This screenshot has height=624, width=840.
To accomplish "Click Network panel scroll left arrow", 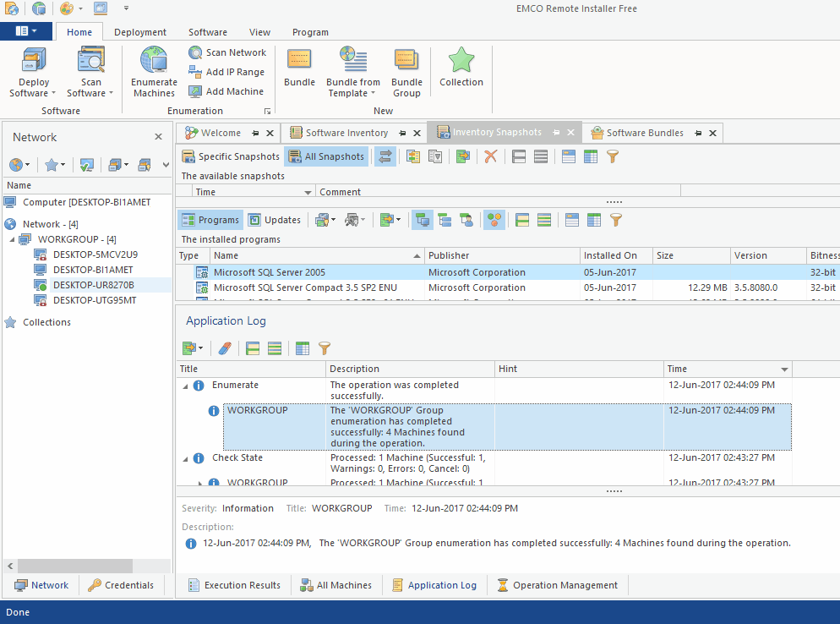I will [10, 567].
